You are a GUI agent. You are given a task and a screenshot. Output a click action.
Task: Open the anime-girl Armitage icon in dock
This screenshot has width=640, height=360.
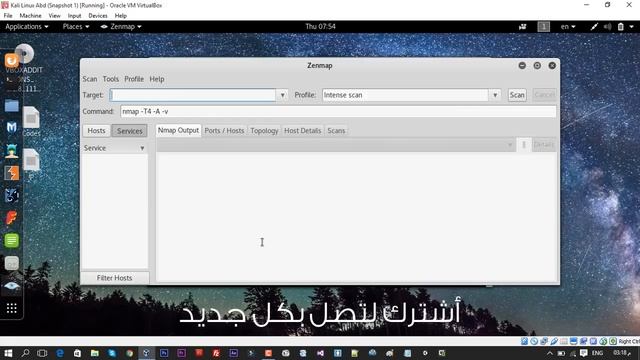[x=11, y=151]
